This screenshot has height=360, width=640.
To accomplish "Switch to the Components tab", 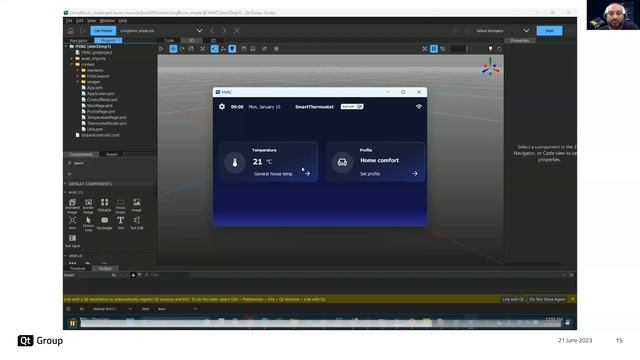I will pyautogui.click(x=81, y=154).
